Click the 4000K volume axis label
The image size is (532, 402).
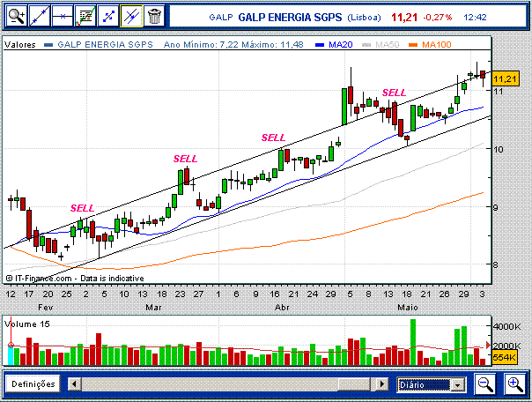point(506,326)
